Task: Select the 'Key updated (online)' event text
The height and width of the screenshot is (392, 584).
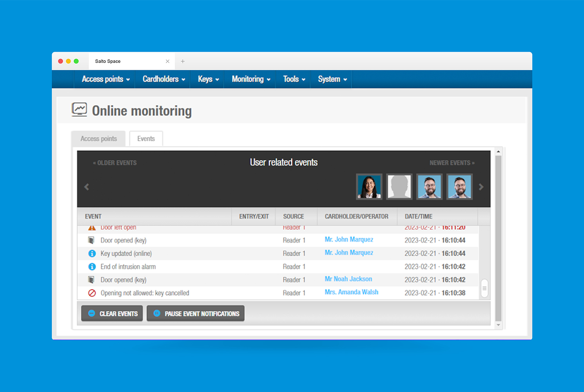Action: [x=126, y=254]
